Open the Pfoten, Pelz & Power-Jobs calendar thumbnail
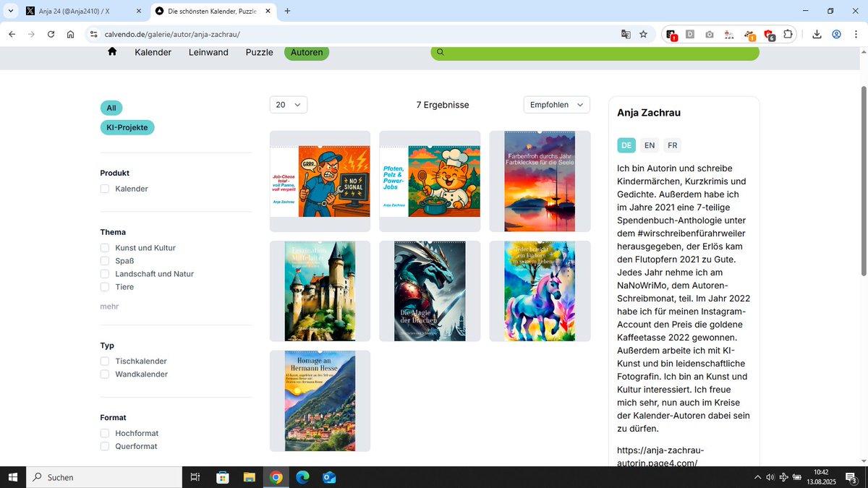This screenshot has height=488, width=868. (x=430, y=181)
